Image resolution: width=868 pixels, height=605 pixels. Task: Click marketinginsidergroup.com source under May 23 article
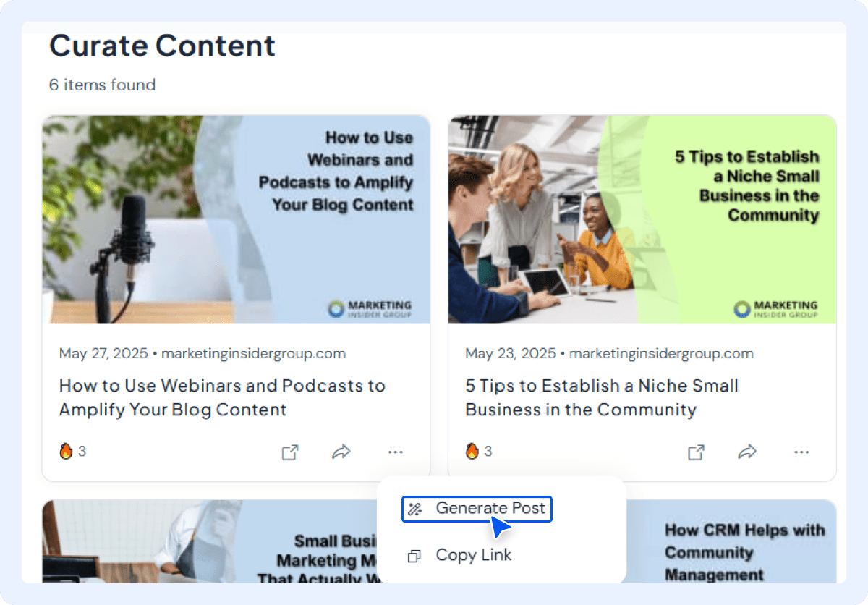pyautogui.click(x=660, y=354)
